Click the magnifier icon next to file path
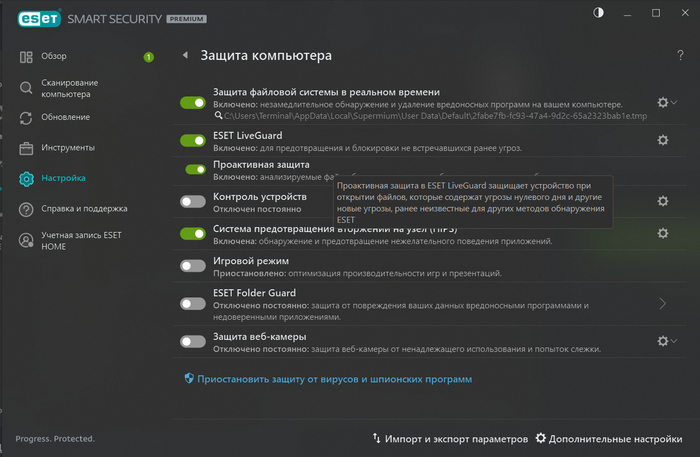The height and width of the screenshot is (457, 700). click(x=217, y=116)
